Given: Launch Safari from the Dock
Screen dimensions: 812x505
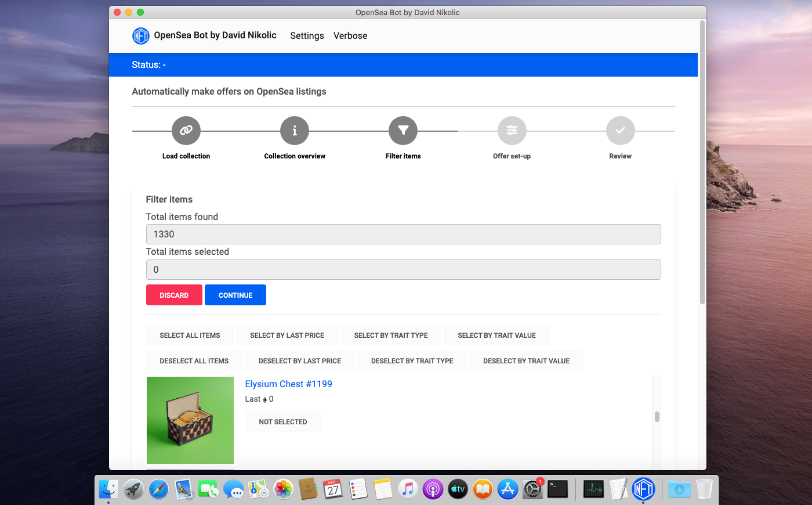Looking at the screenshot, I should (158, 489).
